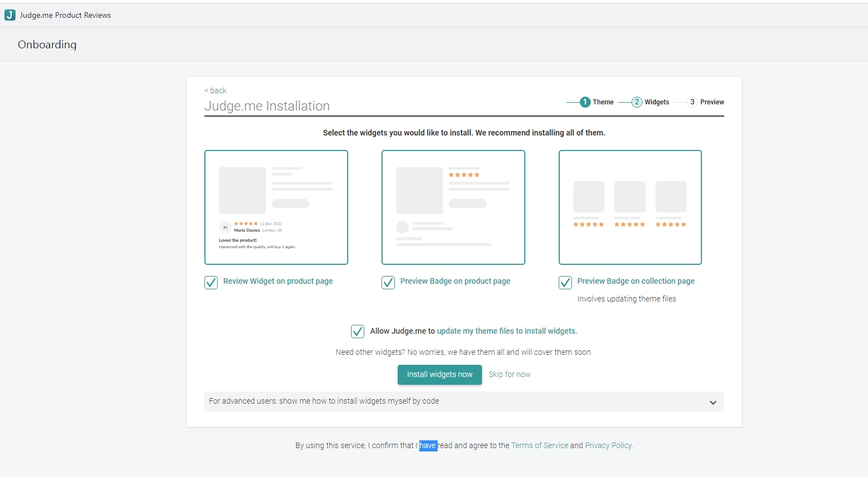Click the Widgets step label
This screenshot has width=868, height=477.
tap(656, 102)
